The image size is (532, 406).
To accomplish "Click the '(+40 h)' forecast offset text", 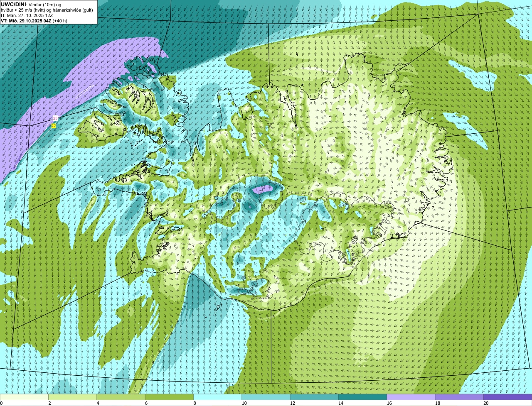I will pyautogui.click(x=60, y=21).
